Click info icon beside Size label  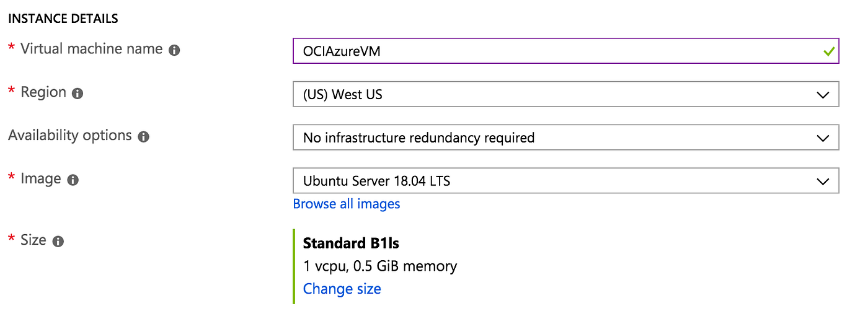[58, 242]
